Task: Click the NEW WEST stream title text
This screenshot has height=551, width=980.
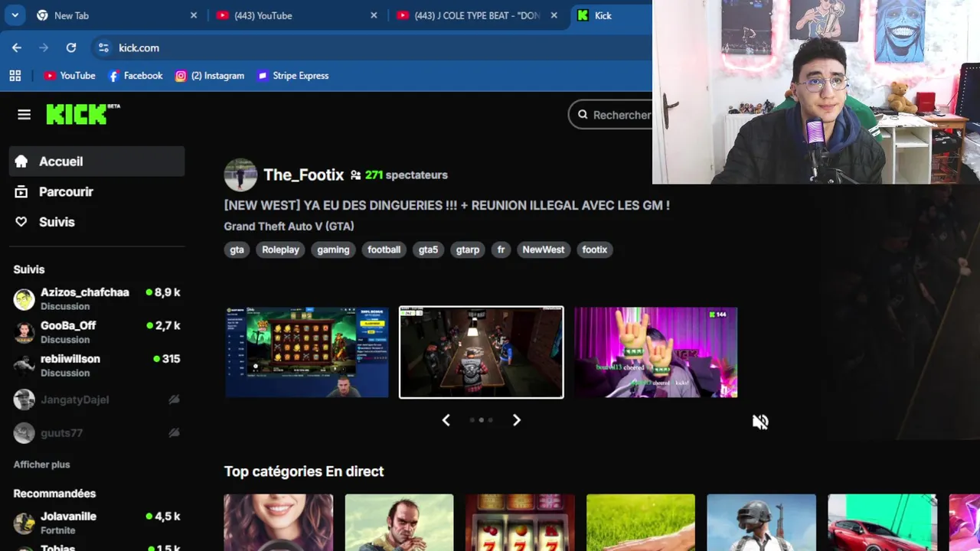Action: 447,206
